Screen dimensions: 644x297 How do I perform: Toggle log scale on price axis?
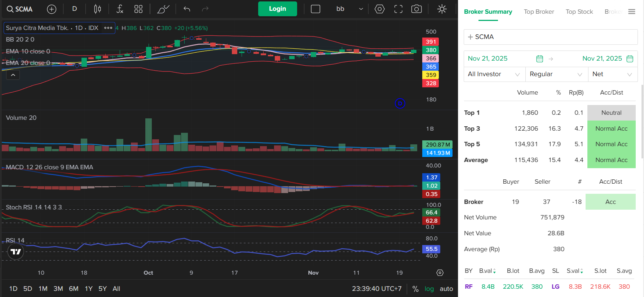click(x=429, y=289)
